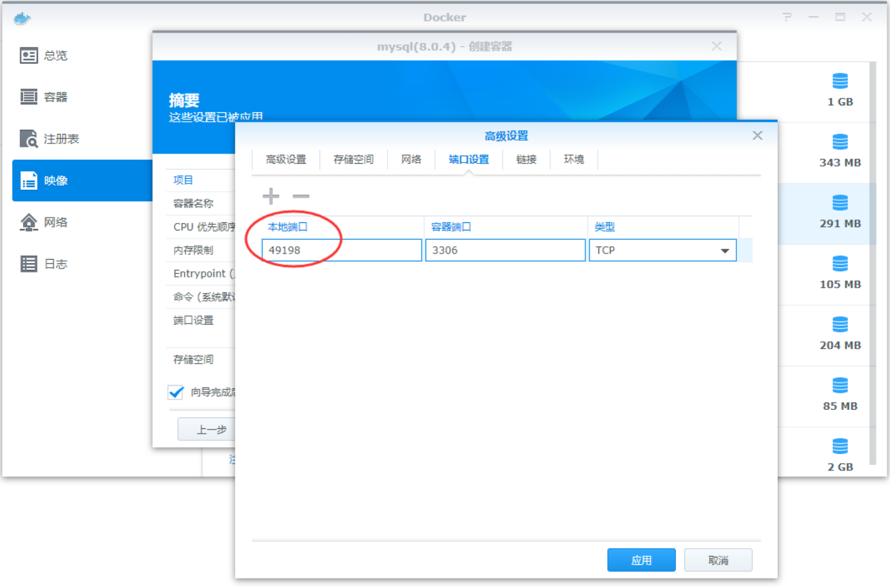Click the 343 MB image database icon

840,143
